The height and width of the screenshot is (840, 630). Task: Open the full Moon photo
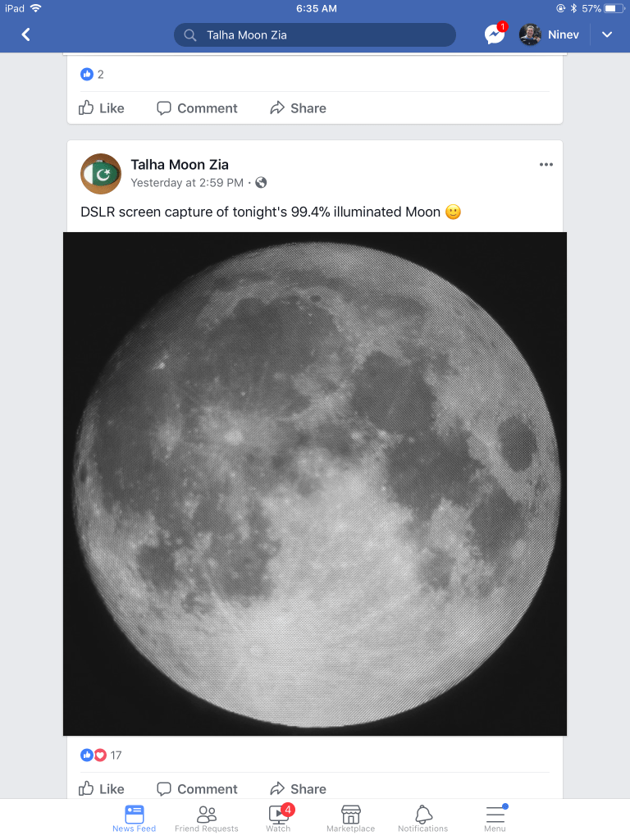315,484
